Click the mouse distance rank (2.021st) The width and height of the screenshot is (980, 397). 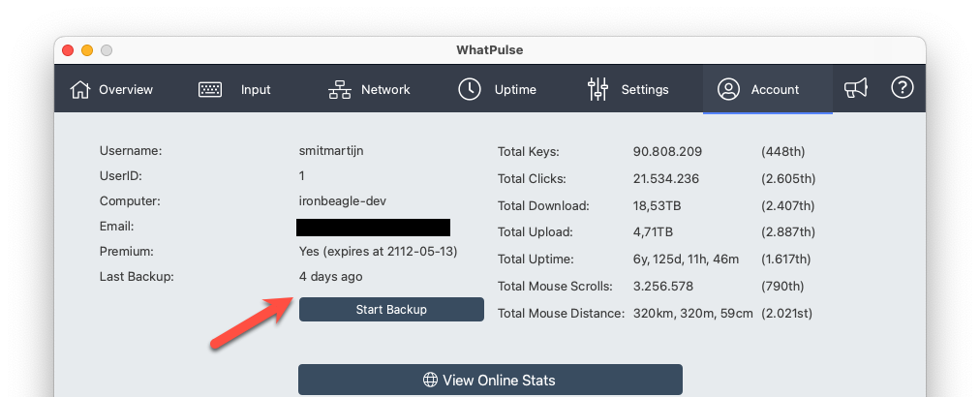click(x=786, y=313)
